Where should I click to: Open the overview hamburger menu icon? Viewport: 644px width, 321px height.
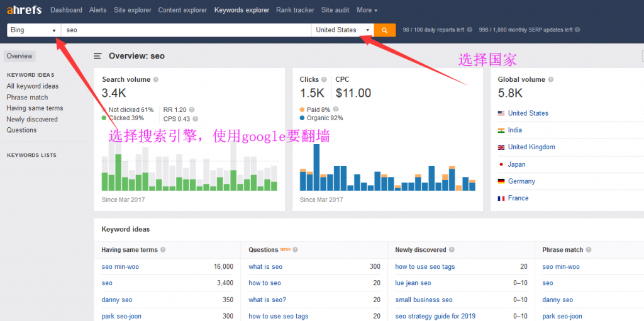click(97, 56)
